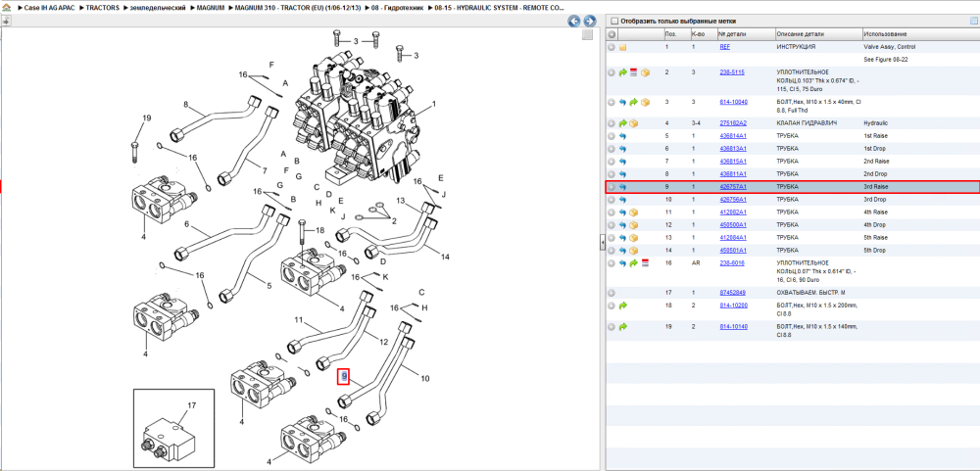Click green arrow icon for part 614-10040

pyautogui.click(x=633, y=102)
